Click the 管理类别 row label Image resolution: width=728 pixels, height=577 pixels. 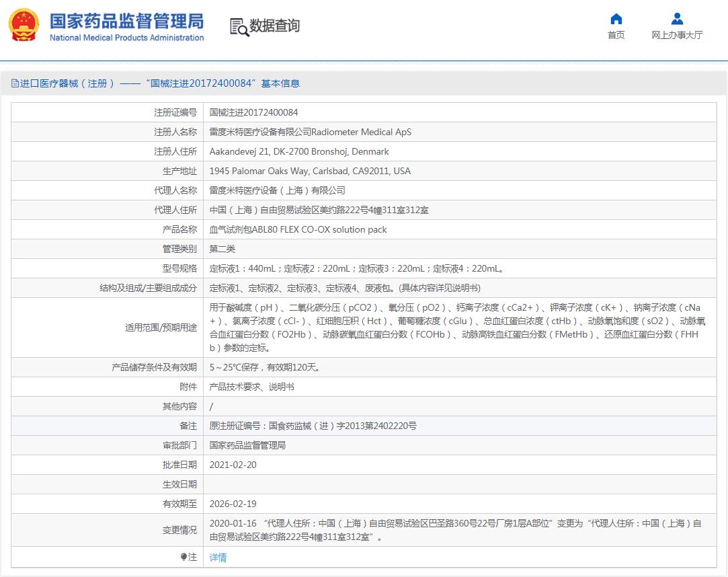coord(179,249)
